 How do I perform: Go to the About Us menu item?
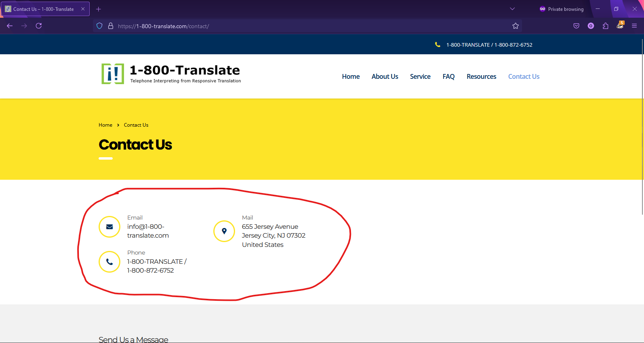tap(384, 76)
